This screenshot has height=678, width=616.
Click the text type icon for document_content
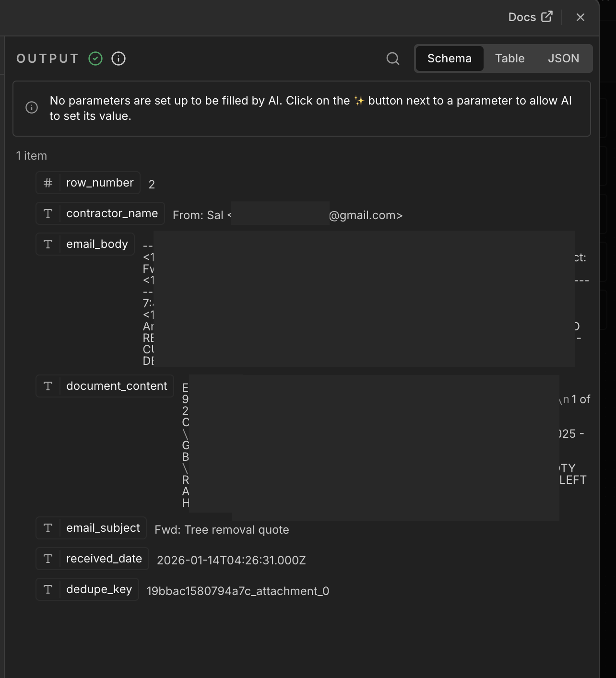click(48, 386)
